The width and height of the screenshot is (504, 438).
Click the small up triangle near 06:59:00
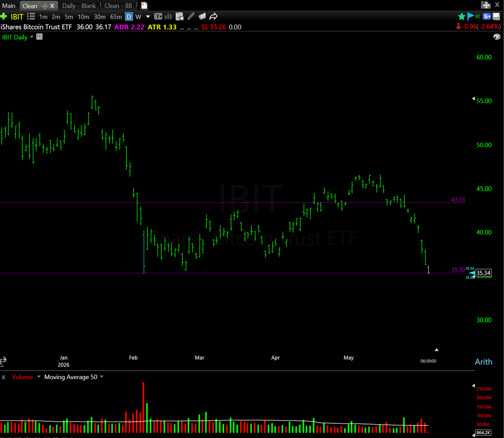click(x=436, y=350)
